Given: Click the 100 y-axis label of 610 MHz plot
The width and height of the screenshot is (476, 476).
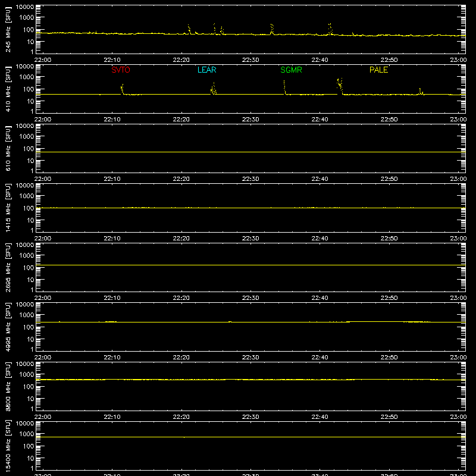Looking at the screenshot, I should click(x=29, y=149).
